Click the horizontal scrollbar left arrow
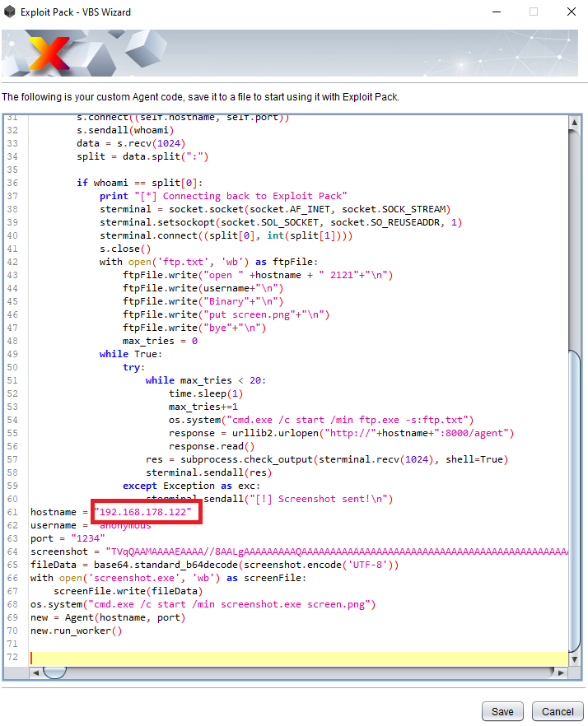 [35, 672]
